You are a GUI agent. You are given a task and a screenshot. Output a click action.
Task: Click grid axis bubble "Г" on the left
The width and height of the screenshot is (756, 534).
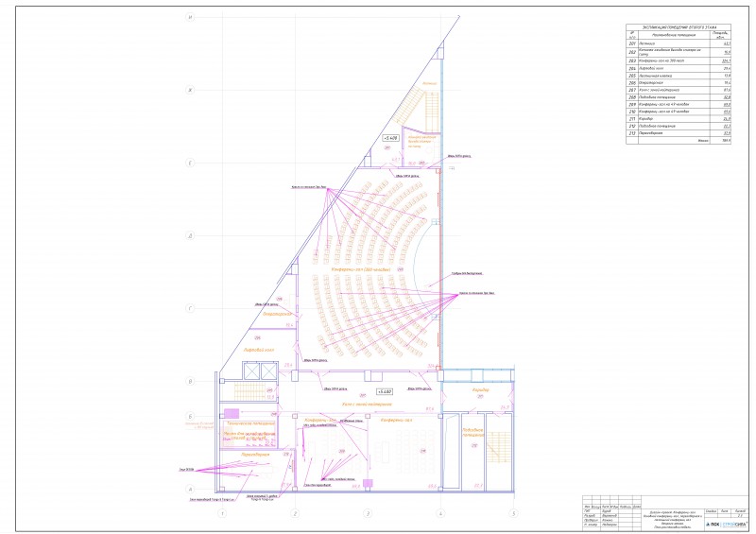click(190, 308)
